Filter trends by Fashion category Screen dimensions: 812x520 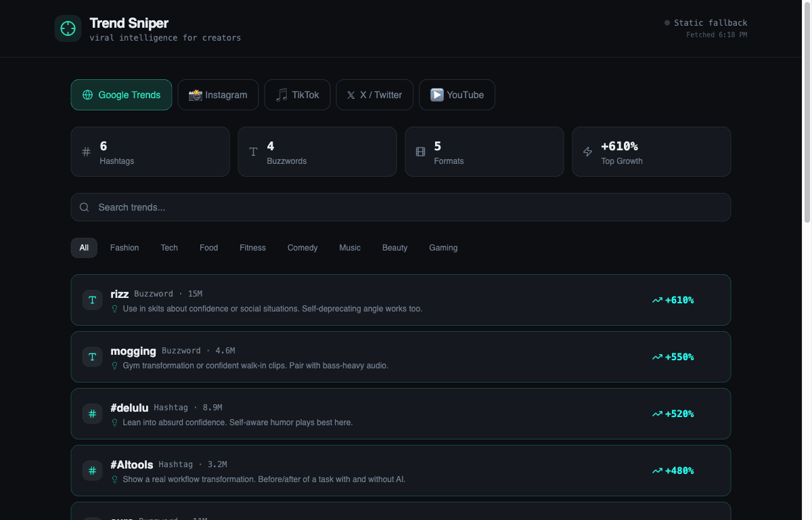click(125, 248)
